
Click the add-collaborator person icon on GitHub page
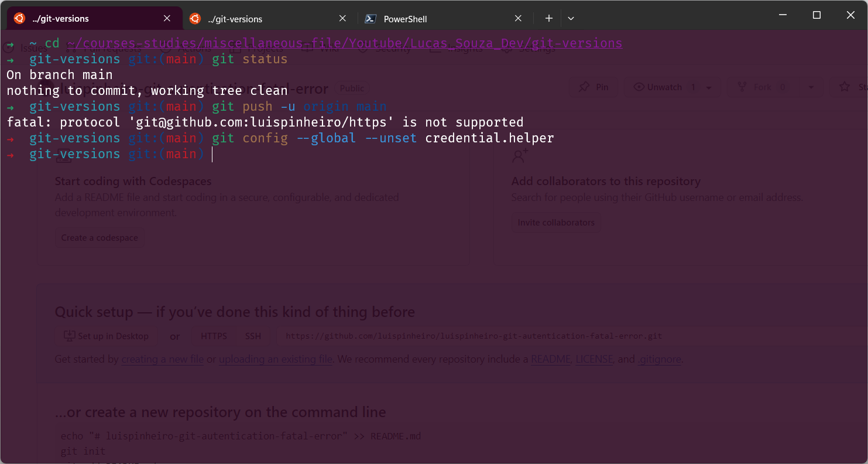[520, 156]
